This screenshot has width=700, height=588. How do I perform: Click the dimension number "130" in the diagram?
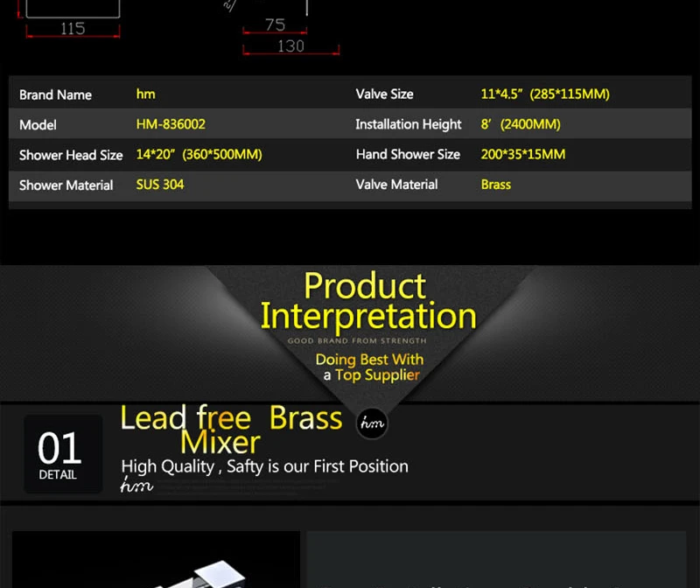291,46
